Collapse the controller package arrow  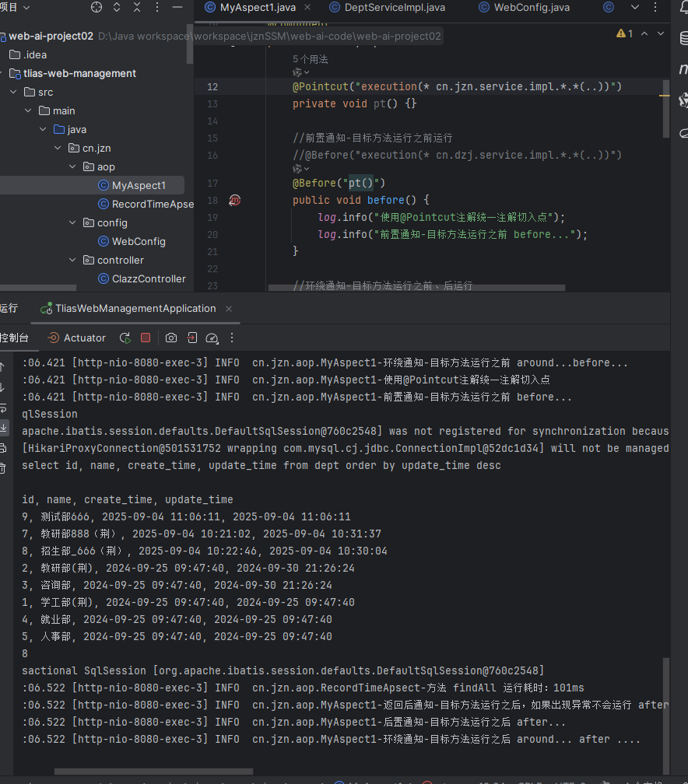tap(72, 260)
